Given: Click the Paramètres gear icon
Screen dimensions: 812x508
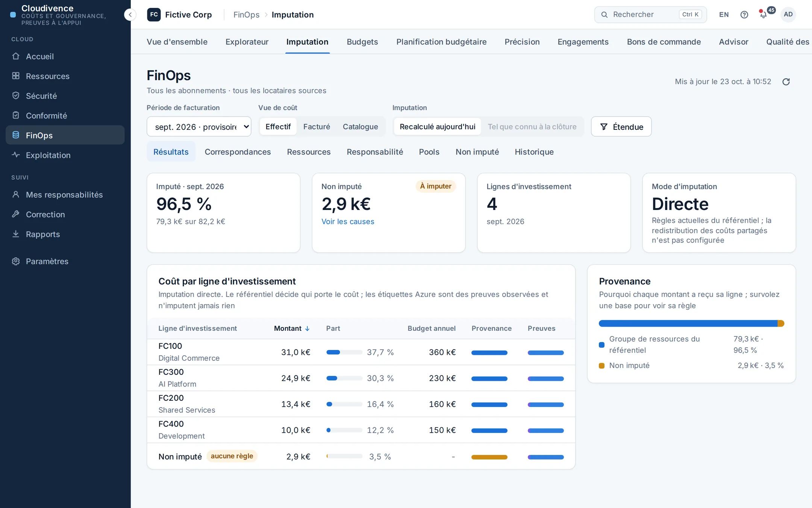Looking at the screenshot, I should 16,261.
